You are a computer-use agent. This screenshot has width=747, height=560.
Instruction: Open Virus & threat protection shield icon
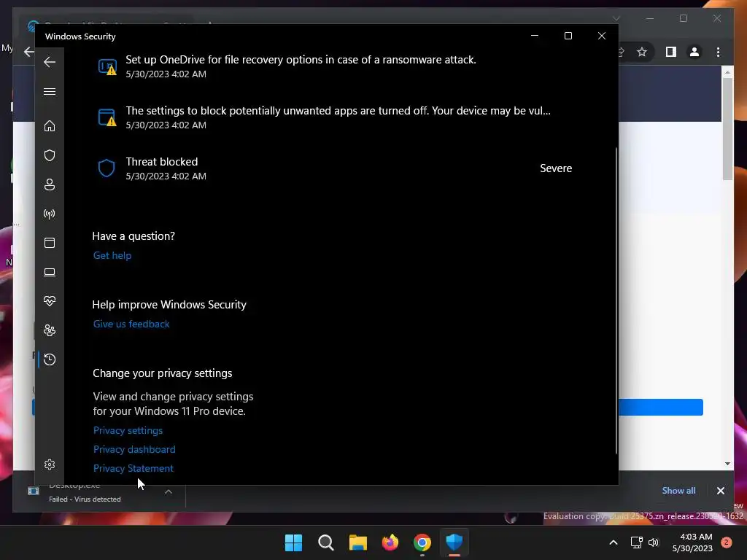point(50,155)
